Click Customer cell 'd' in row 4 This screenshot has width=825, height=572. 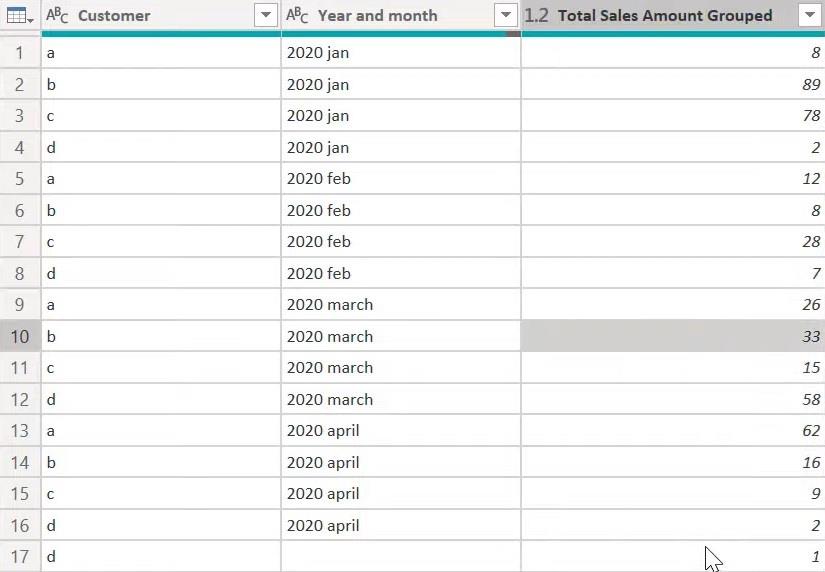pyautogui.click(x=161, y=147)
